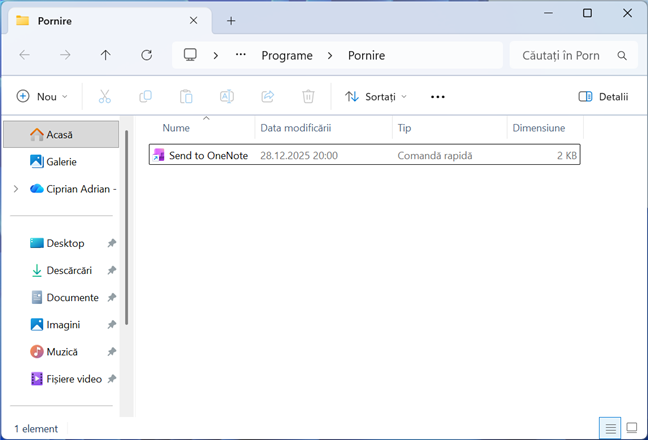The height and width of the screenshot is (440, 648).
Task: Sort by the Data modificării column header
Action: coord(295,128)
